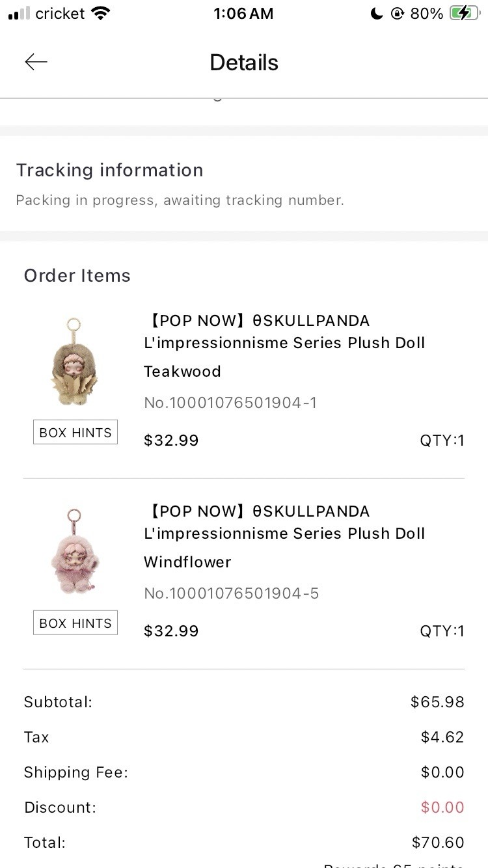488x868 pixels.
Task: Tap the Tracking information heading
Action: (x=109, y=170)
